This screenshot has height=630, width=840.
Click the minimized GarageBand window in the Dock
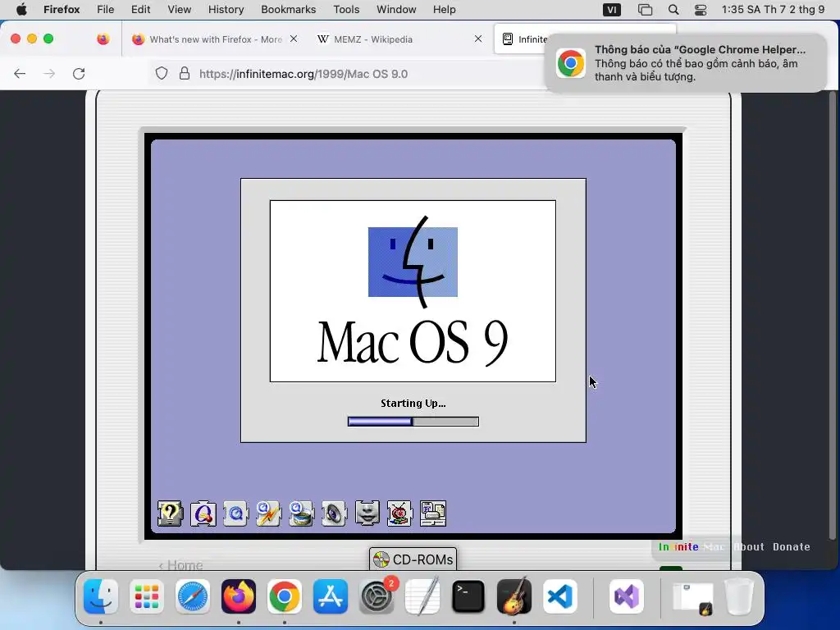tap(693, 597)
